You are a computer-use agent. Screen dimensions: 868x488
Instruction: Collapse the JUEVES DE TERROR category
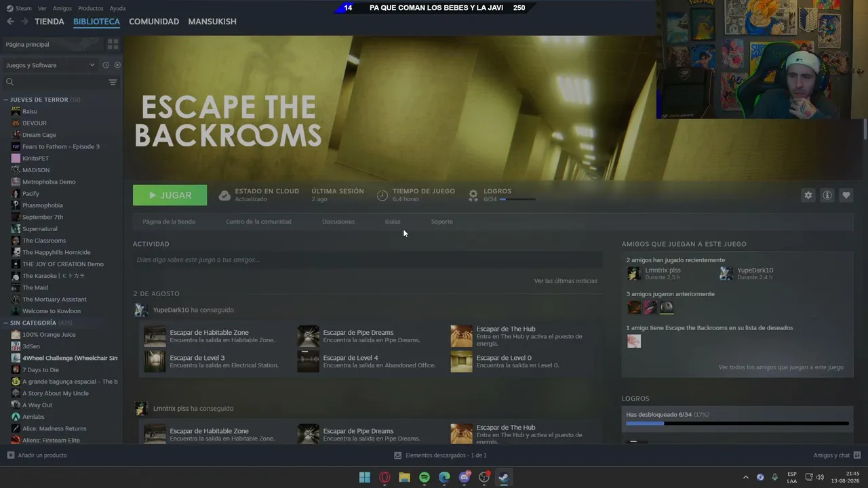tap(6, 100)
